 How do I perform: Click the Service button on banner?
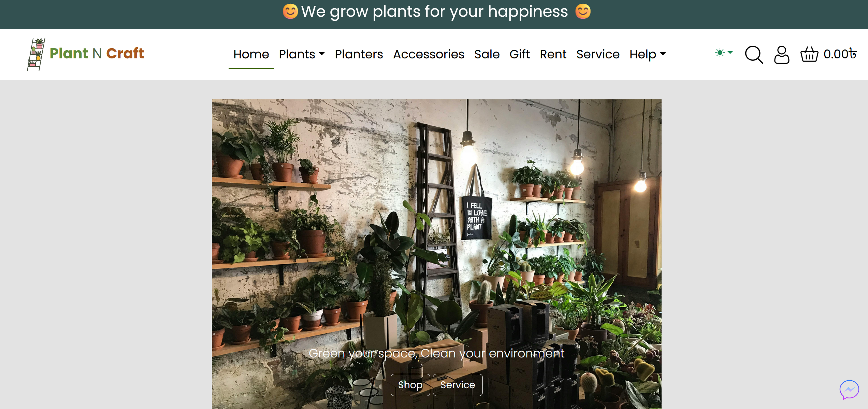coord(458,385)
